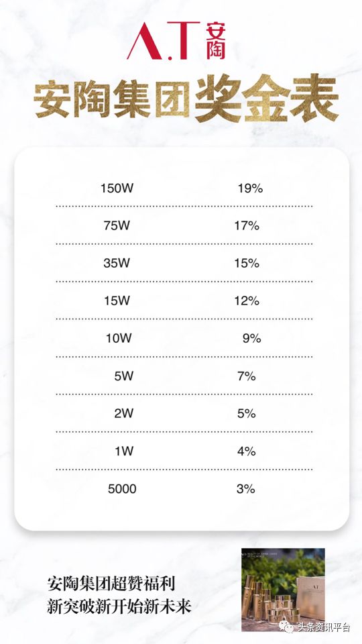Click the A.T 安陶 logo
Image resolution: width=362 pixels, height=644 pixels.
click(x=176, y=40)
